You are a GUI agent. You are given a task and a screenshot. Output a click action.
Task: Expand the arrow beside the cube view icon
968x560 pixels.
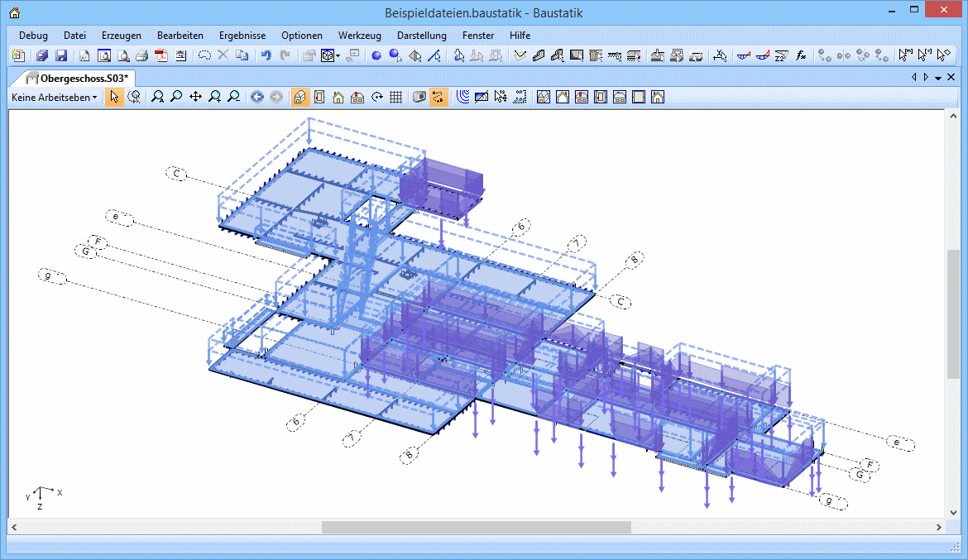click(x=338, y=56)
